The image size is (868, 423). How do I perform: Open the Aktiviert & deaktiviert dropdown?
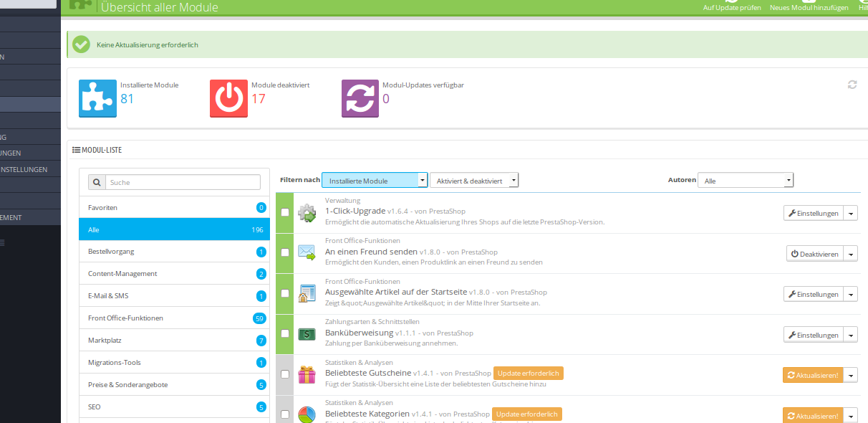coord(474,180)
